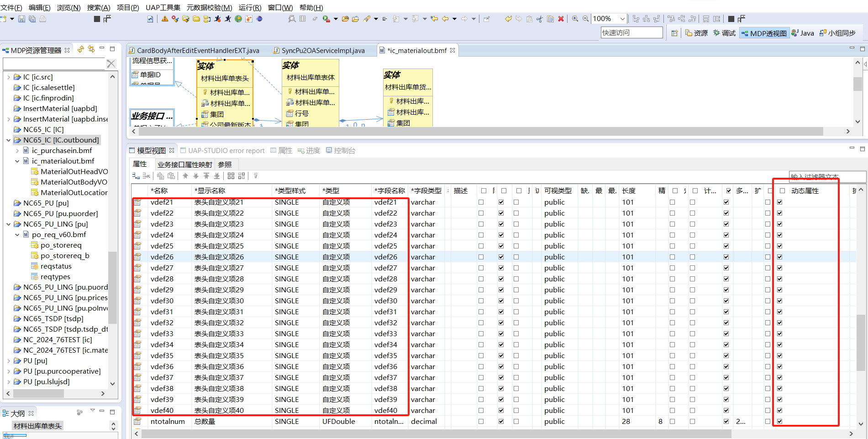Switch to the UAP-STUDIO error report tab
This screenshot has width=868, height=439.
[222, 150]
